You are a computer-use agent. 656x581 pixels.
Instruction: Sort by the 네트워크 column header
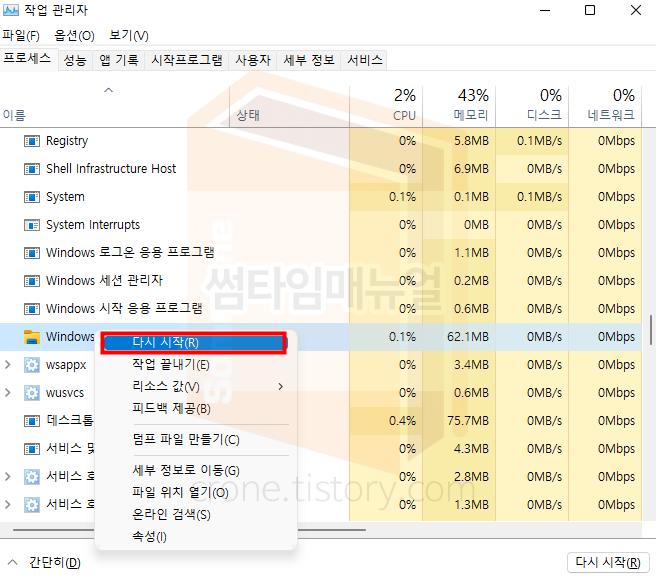point(605,106)
